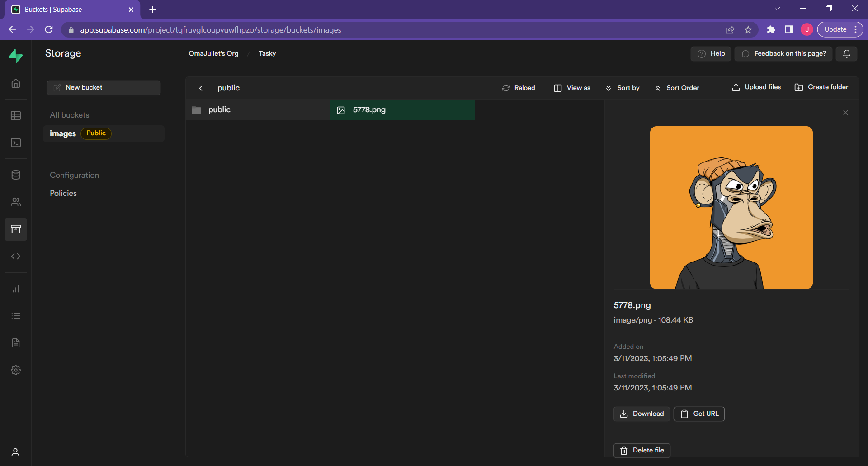Open the Edge Functions code icon
Image resolution: width=868 pixels, height=466 pixels.
pos(16,256)
